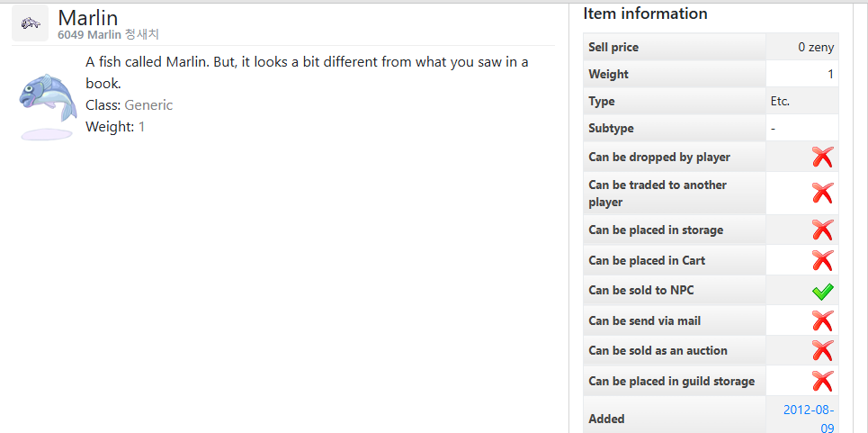Click the 0 zeny sell price value
The height and width of the screenshot is (433, 868).
click(x=815, y=47)
